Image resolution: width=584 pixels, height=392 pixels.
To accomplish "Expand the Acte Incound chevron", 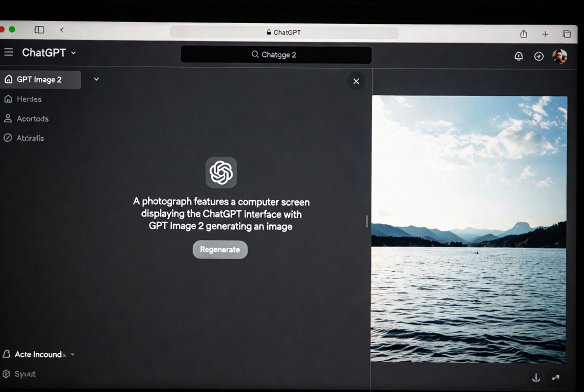I will pos(72,354).
